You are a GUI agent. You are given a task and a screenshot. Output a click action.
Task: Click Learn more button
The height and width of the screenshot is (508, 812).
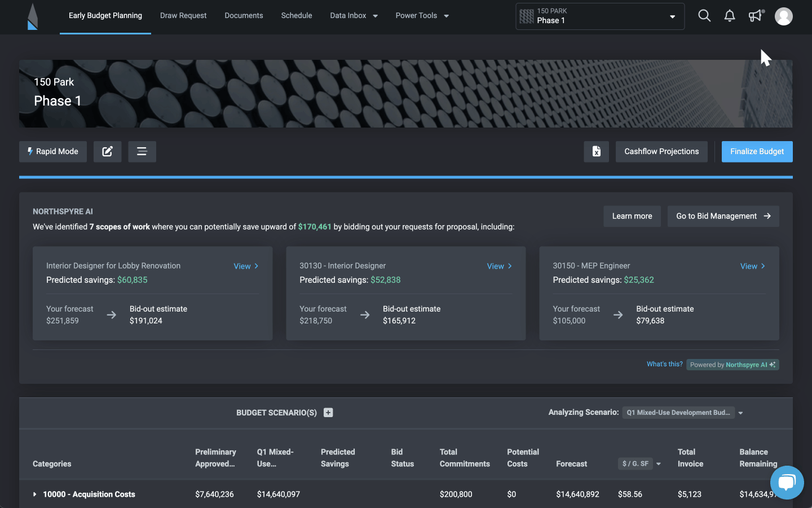coord(632,216)
